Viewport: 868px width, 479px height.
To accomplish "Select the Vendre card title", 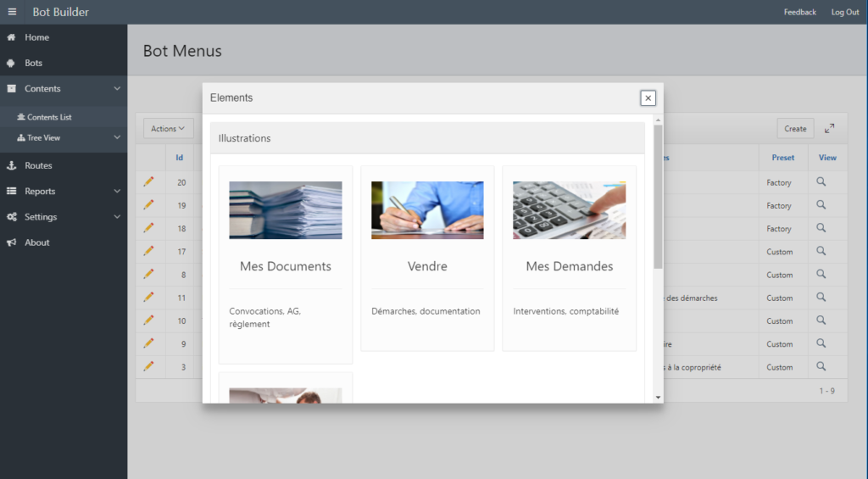I will [x=427, y=266].
